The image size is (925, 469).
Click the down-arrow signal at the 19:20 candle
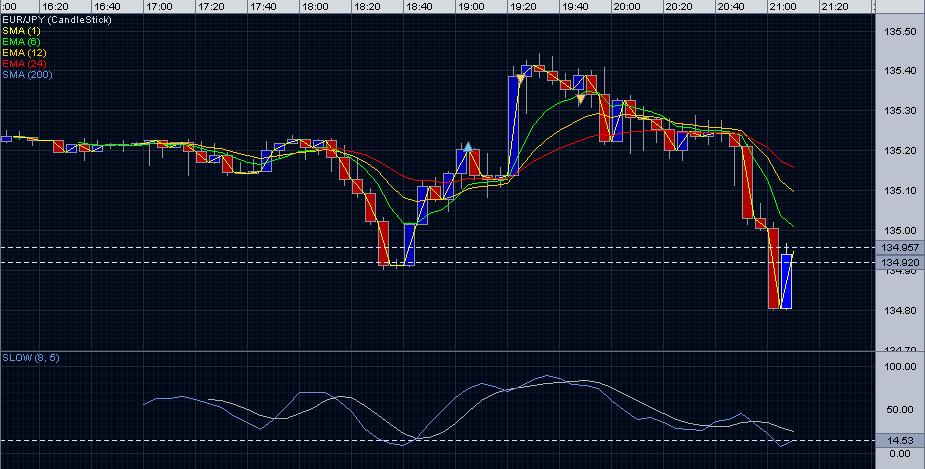coord(520,78)
